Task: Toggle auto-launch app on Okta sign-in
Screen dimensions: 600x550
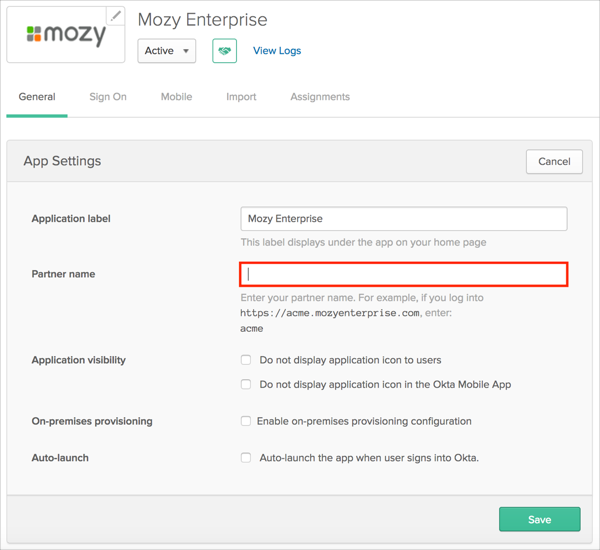Action: tap(246, 458)
